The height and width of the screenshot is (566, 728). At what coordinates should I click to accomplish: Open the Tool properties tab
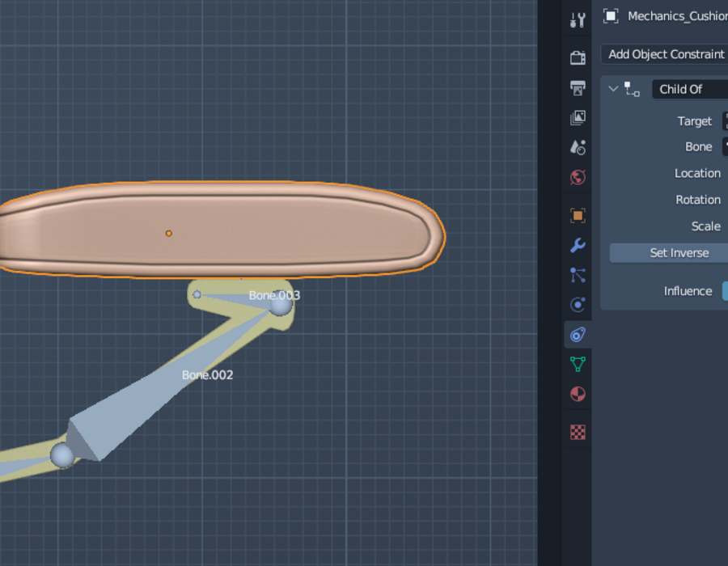pos(578,20)
